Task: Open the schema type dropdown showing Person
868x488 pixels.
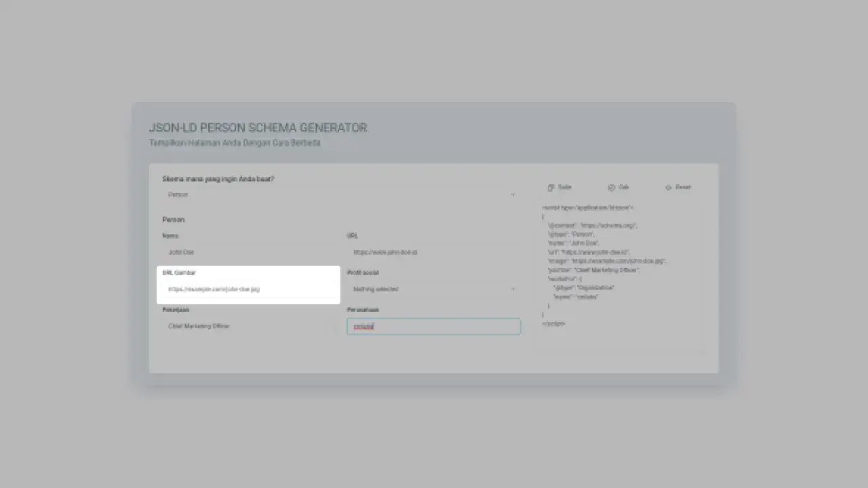Action: point(339,195)
